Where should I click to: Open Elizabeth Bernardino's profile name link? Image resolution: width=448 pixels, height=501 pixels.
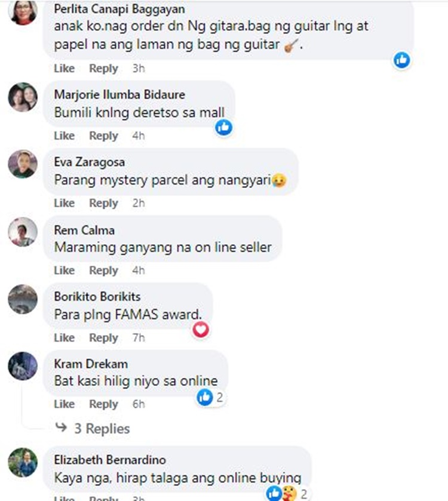[110, 460]
